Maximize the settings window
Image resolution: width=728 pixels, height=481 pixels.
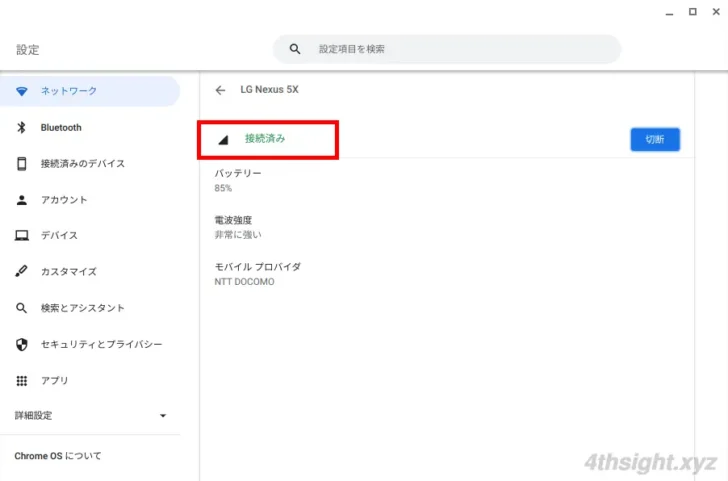693,12
